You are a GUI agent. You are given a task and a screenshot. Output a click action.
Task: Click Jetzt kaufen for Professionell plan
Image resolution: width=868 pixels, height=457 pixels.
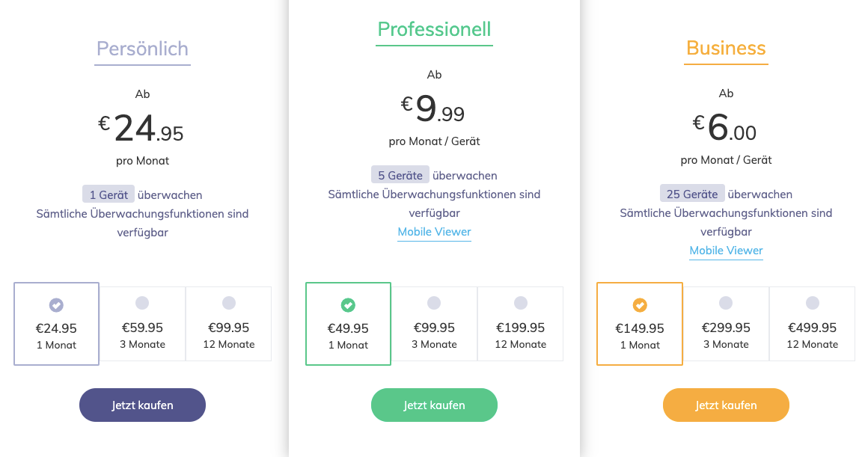(x=434, y=405)
